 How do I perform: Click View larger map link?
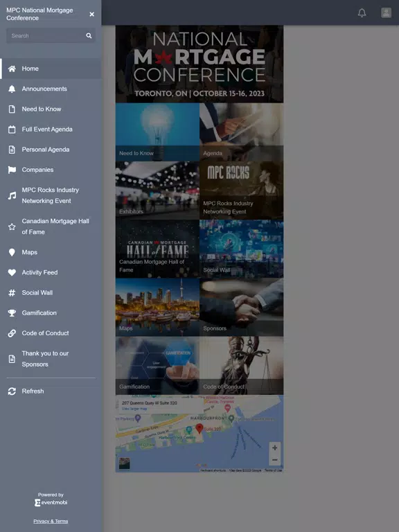coord(134,409)
